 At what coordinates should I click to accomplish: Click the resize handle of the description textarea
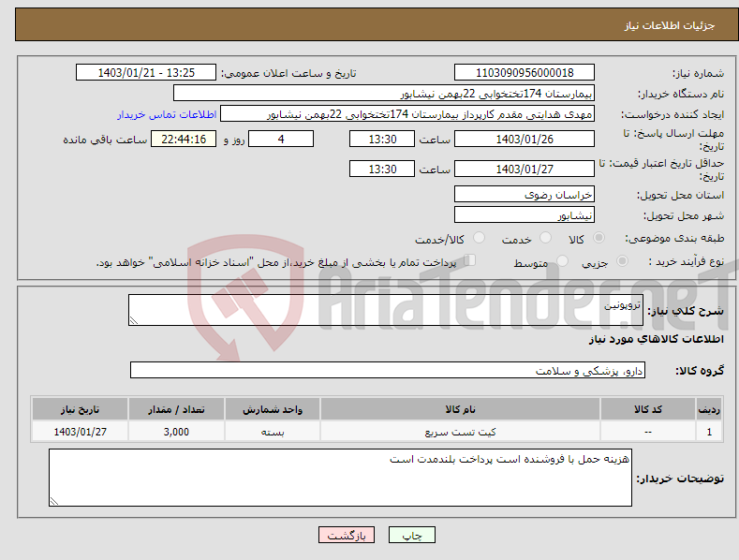pos(133,320)
